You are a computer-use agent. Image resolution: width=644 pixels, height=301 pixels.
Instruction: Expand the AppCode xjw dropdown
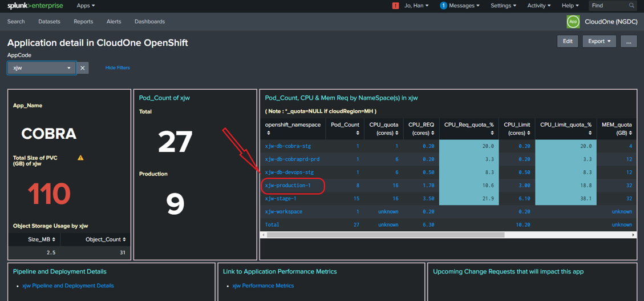(x=42, y=68)
